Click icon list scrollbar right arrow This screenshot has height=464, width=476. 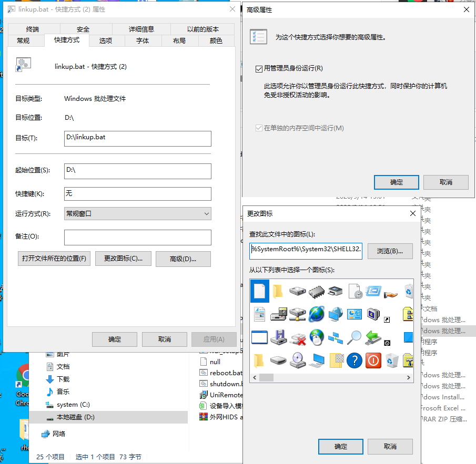tap(409, 378)
